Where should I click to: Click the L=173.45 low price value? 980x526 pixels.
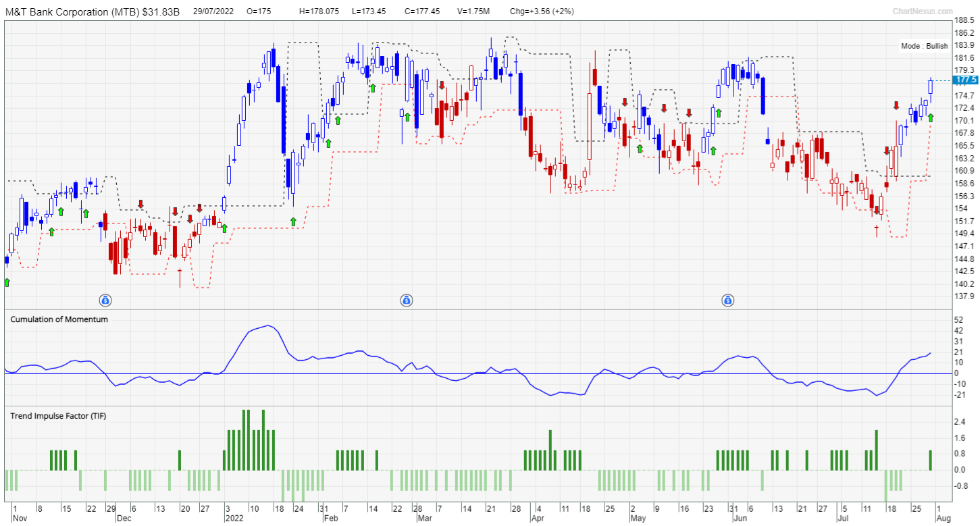coord(370,11)
